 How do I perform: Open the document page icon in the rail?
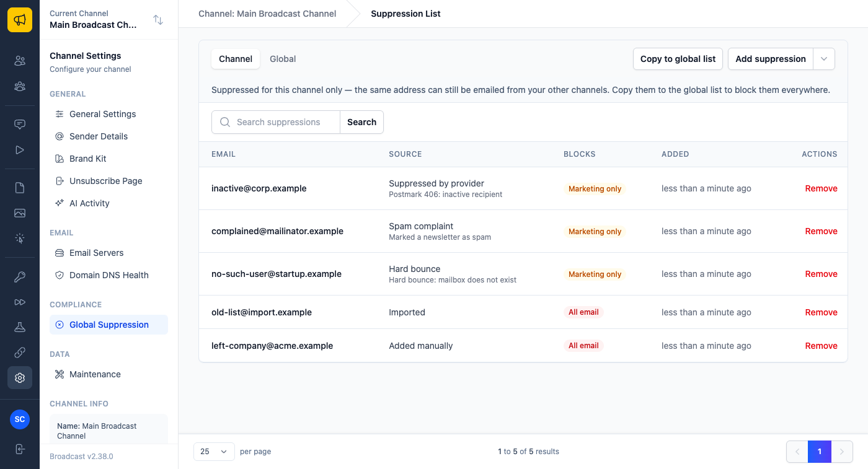pyautogui.click(x=20, y=188)
